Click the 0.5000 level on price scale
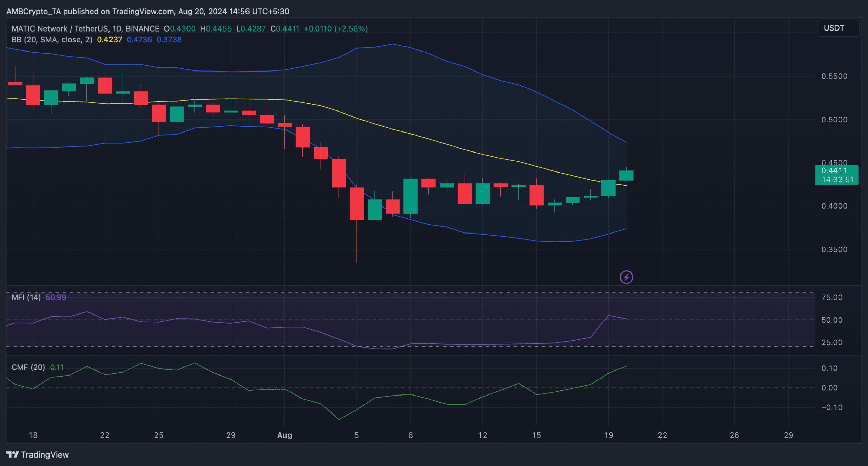Image resolution: width=868 pixels, height=466 pixels. (x=834, y=120)
